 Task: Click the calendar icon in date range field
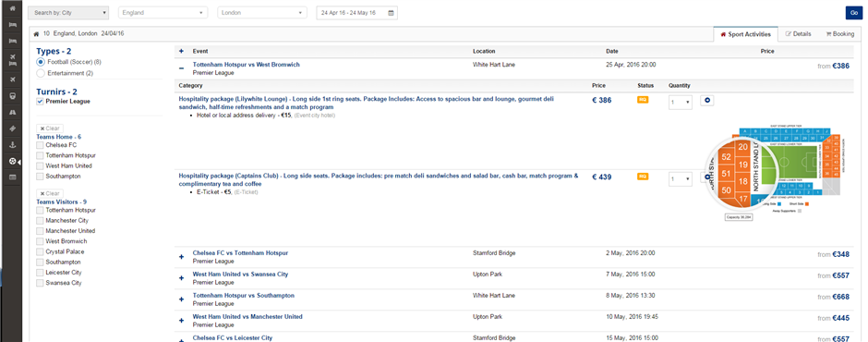tap(391, 12)
